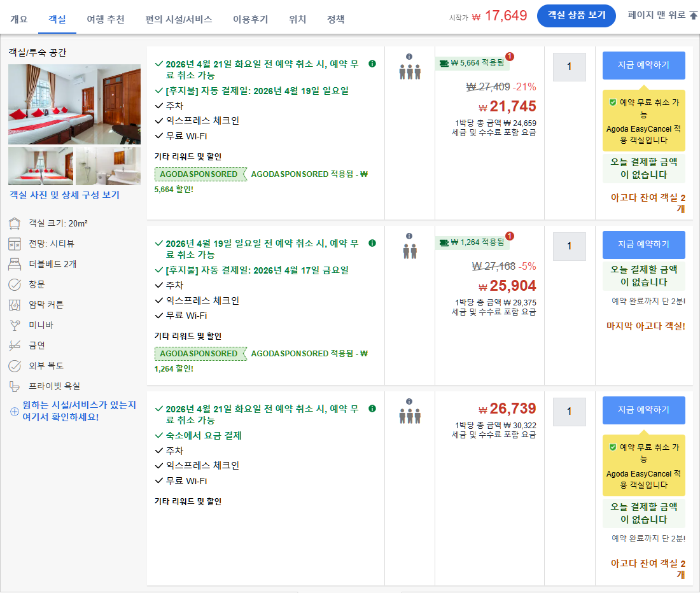This screenshot has height=593, width=700.
Task: Click the 프라이빗 욕실 toilet icon
Action: [x=15, y=386]
